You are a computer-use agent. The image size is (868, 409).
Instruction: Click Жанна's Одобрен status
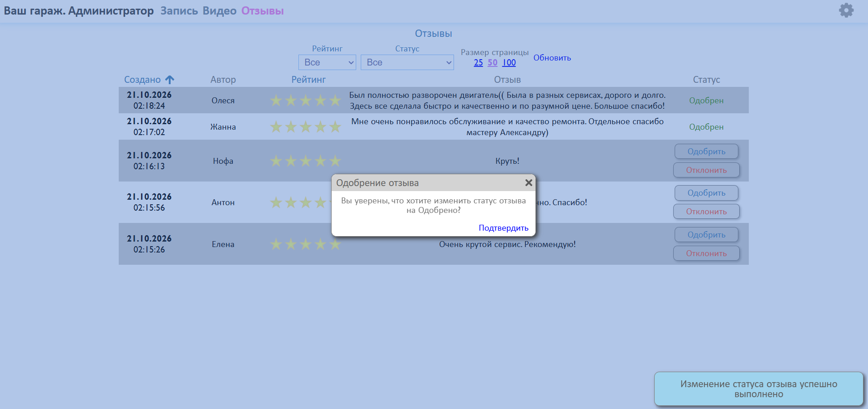coord(707,127)
